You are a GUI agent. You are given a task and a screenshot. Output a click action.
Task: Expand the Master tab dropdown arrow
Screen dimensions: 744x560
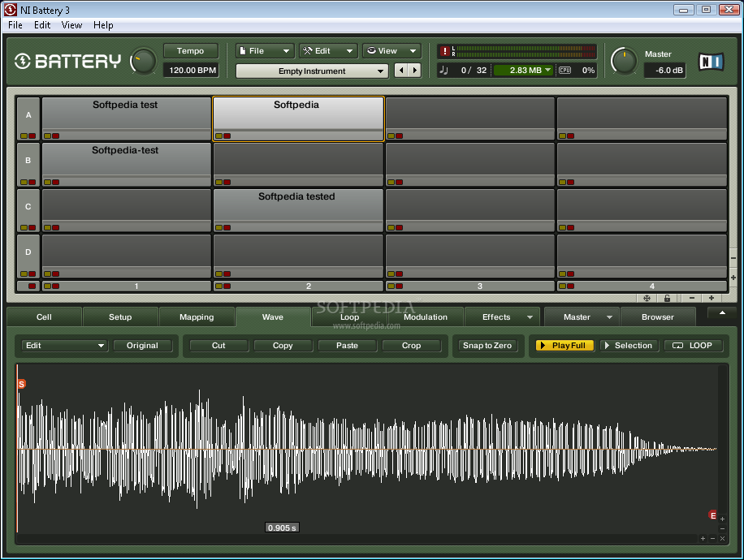[609, 317]
